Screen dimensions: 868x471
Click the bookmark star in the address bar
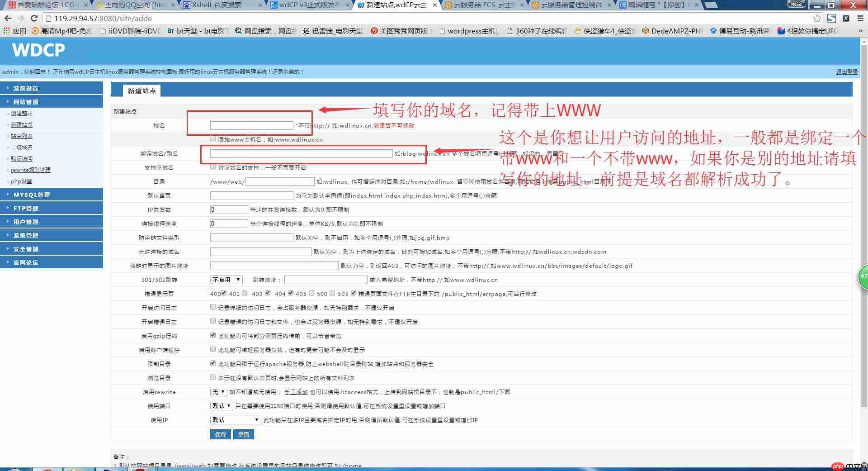(816, 19)
